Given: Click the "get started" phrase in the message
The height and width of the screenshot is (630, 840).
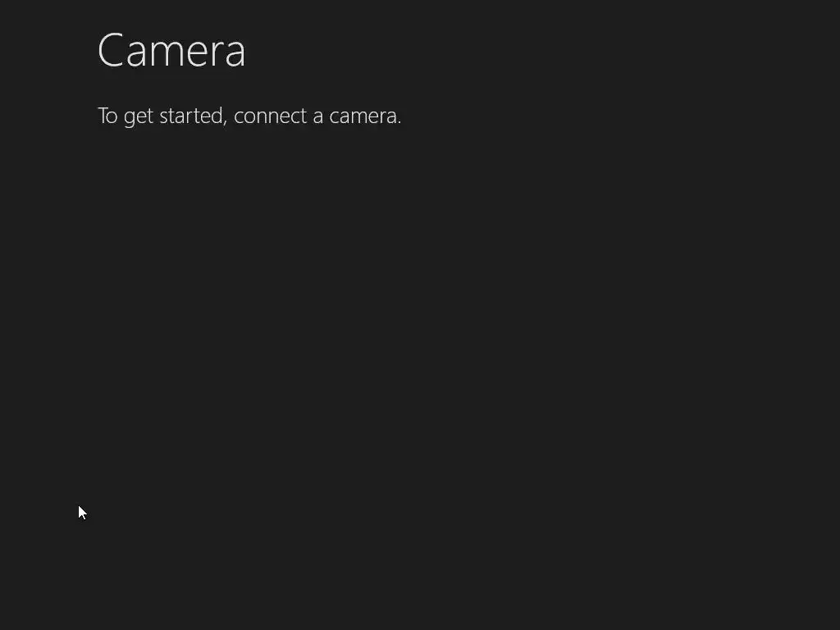Looking at the screenshot, I should tap(176, 116).
